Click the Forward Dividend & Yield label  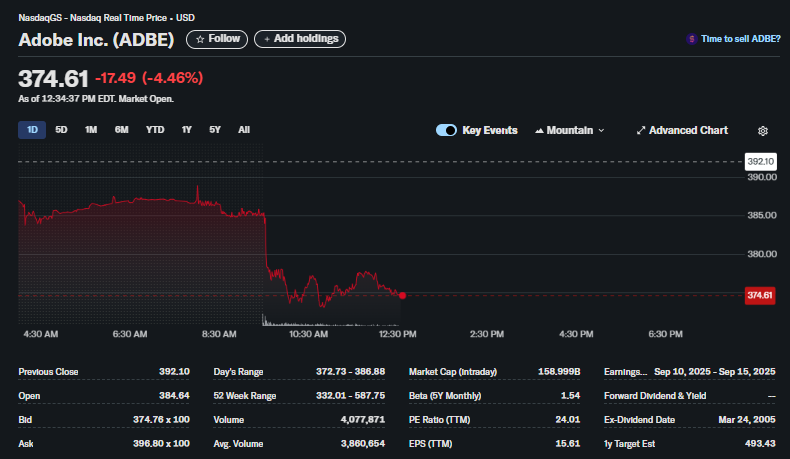[x=655, y=396]
